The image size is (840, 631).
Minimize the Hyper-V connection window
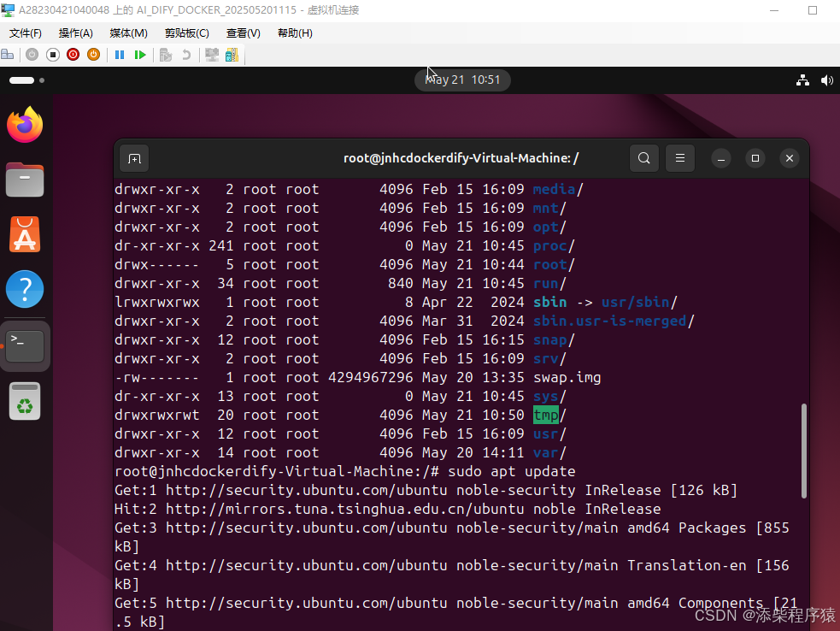point(774,10)
